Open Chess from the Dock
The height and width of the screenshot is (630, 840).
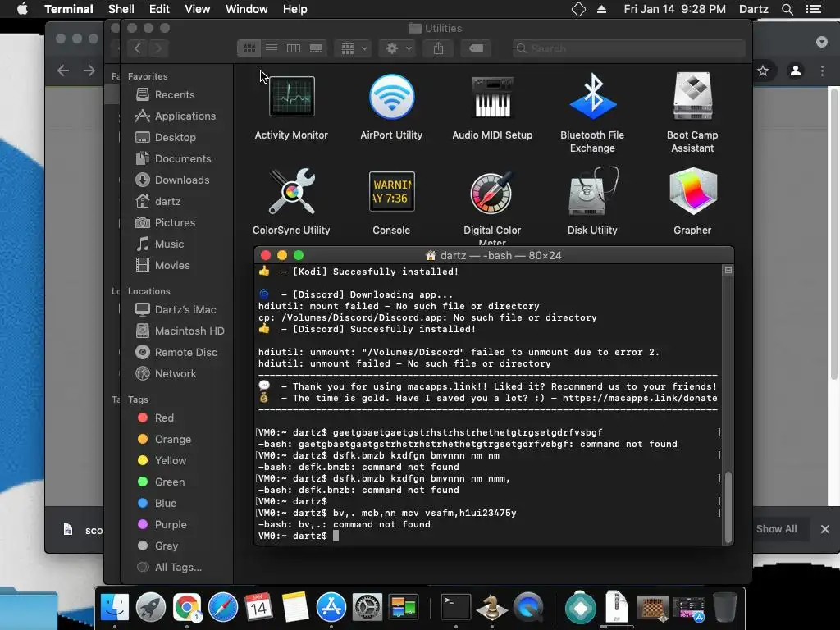click(x=492, y=608)
